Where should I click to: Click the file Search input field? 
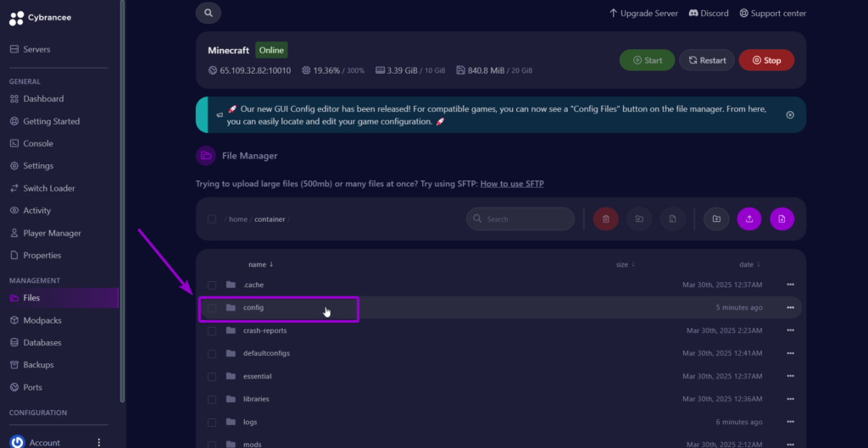pyautogui.click(x=520, y=219)
